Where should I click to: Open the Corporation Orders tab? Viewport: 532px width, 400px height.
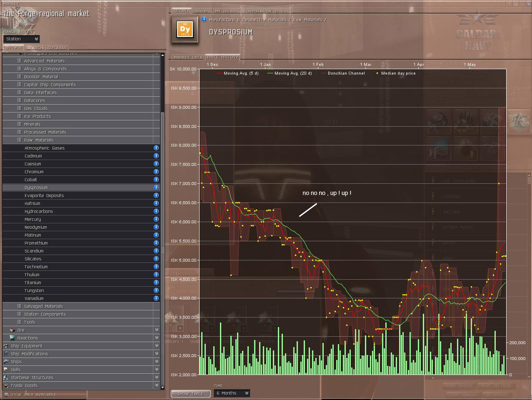click(267, 11)
